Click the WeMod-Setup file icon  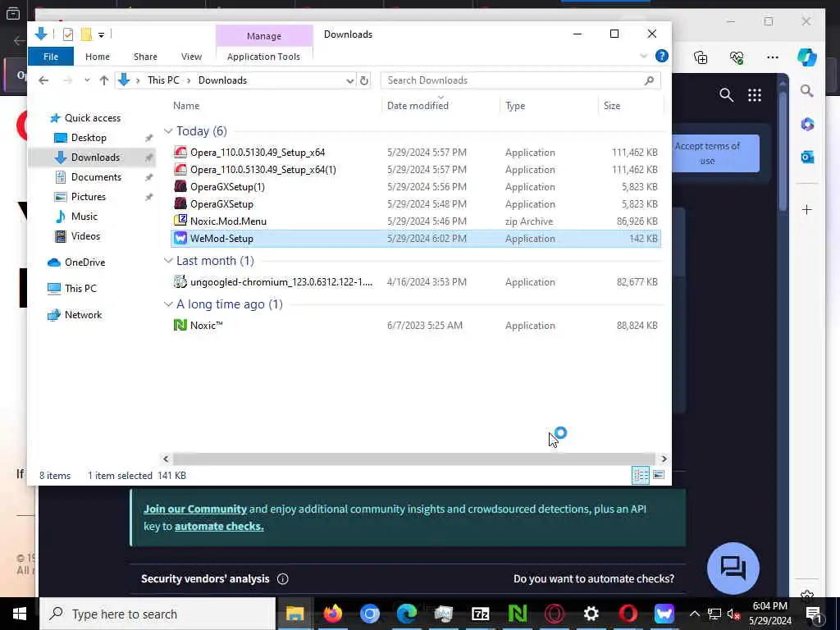pyautogui.click(x=180, y=239)
